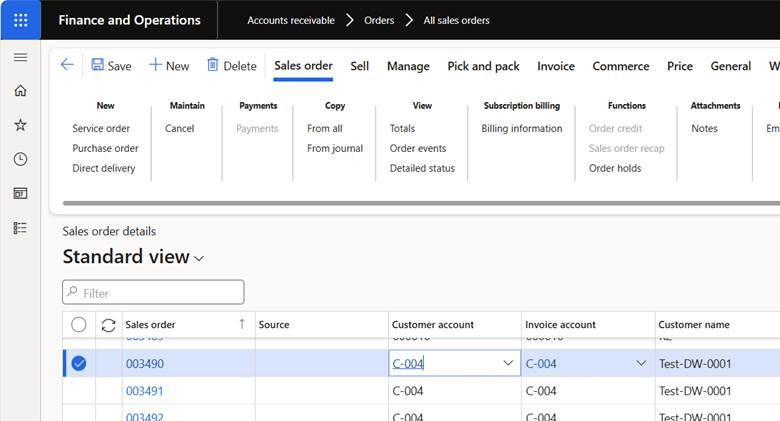Expand the navigation pane hamburger menu
The width and height of the screenshot is (780, 421).
pyautogui.click(x=20, y=57)
